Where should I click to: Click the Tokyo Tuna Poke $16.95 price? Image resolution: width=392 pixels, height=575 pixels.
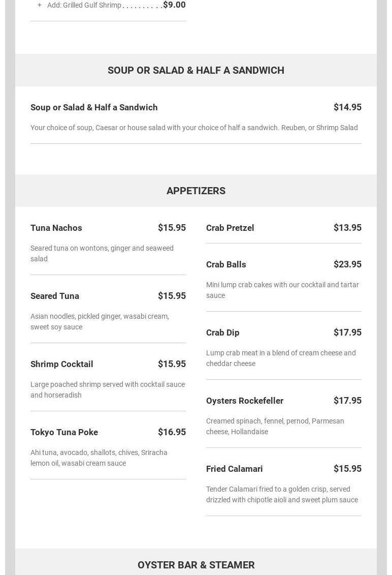point(172,432)
